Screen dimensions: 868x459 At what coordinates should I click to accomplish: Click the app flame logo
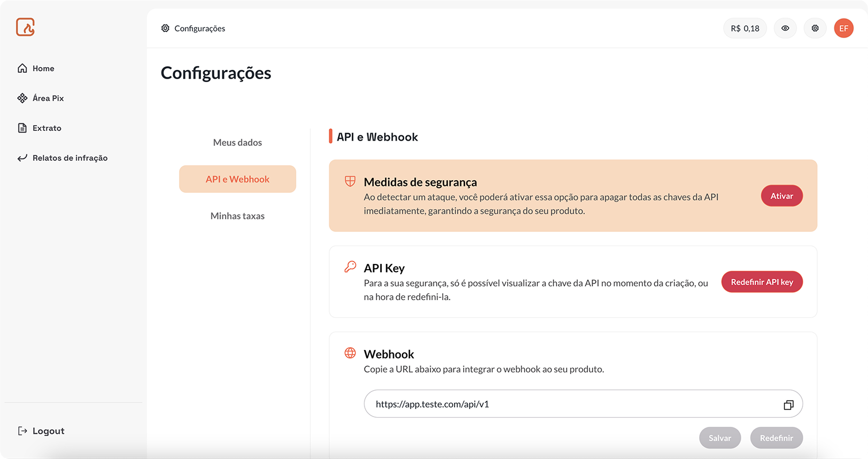(x=25, y=27)
